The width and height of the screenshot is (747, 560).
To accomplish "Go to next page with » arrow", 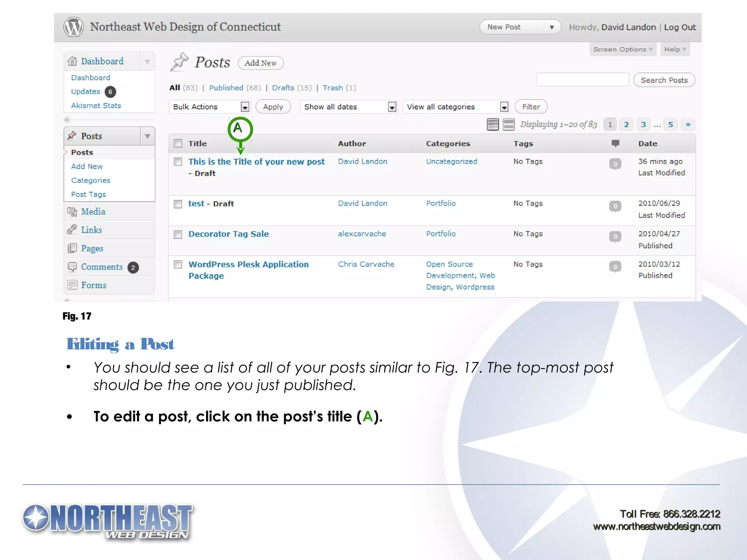I will click(x=688, y=125).
